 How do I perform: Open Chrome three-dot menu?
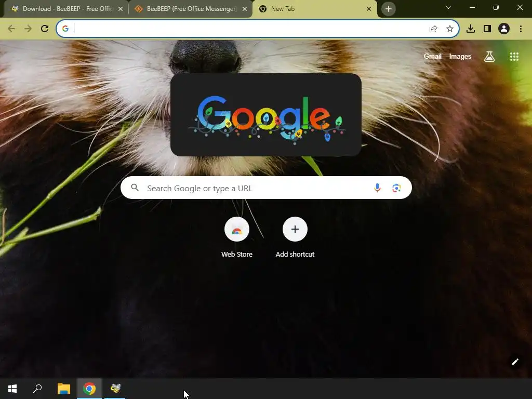click(521, 29)
